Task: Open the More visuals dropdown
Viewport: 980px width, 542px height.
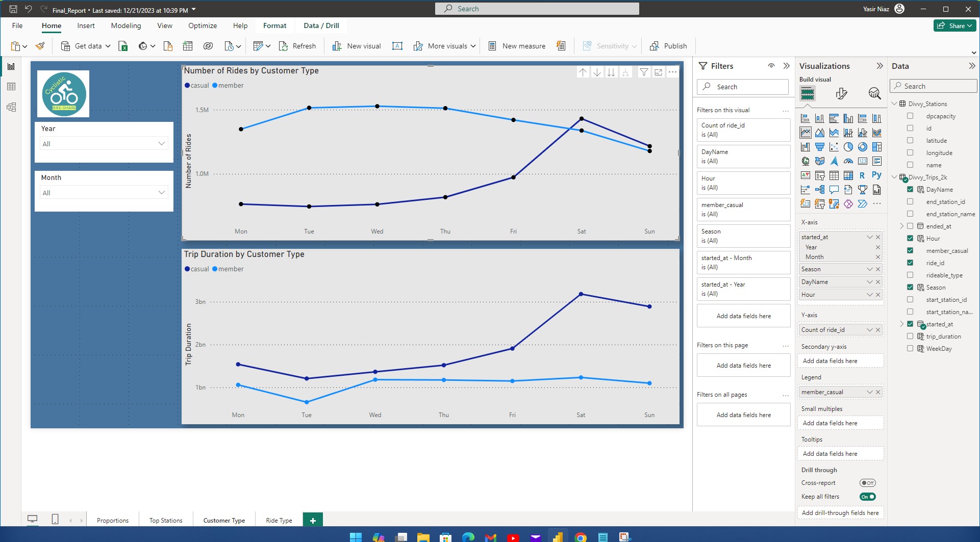Action: pyautogui.click(x=473, y=46)
